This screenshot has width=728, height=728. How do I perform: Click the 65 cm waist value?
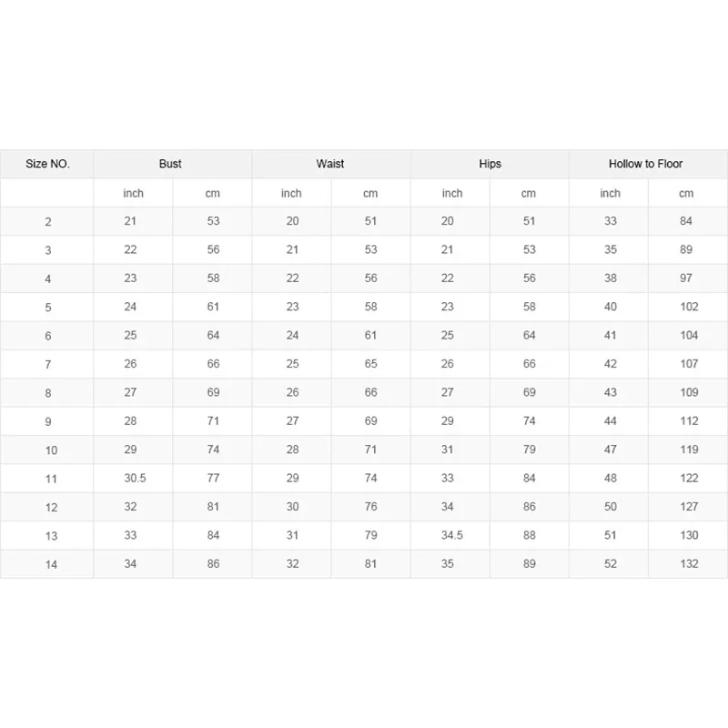[370, 364]
